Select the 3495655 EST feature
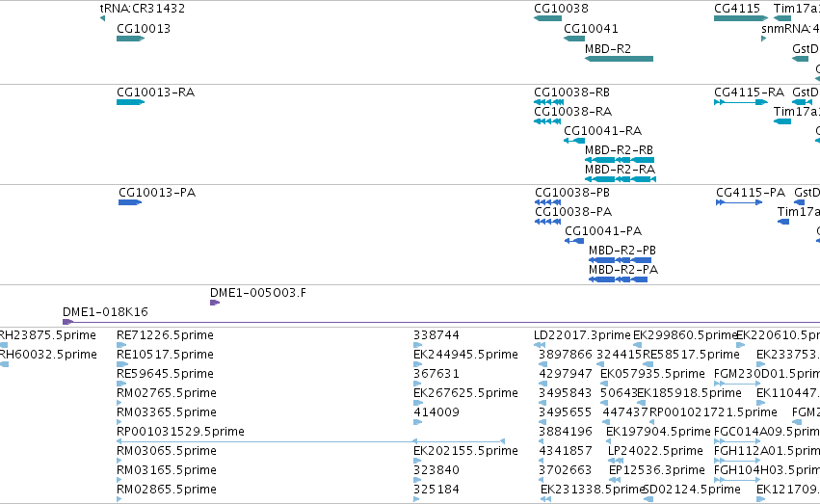Viewport: 820px width, 504px height. click(542, 422)
